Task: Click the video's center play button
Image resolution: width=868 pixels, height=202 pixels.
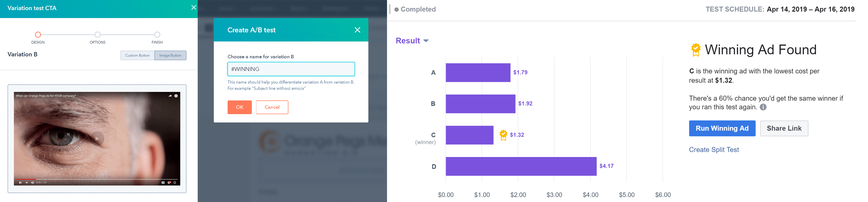Action: click(x=97, y=139)
